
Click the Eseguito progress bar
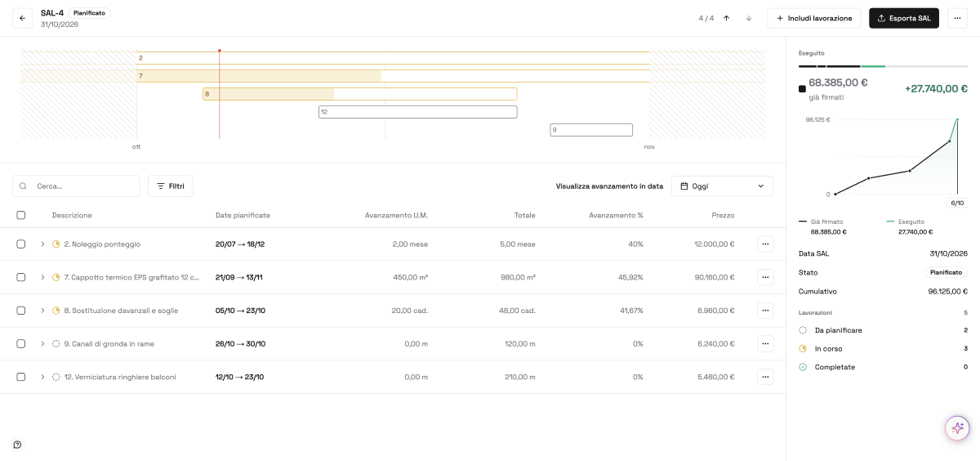[883, 65]
